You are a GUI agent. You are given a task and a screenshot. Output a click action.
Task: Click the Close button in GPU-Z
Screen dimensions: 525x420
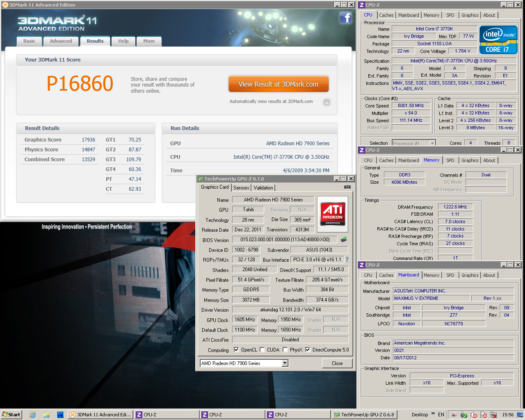[337, 363]
